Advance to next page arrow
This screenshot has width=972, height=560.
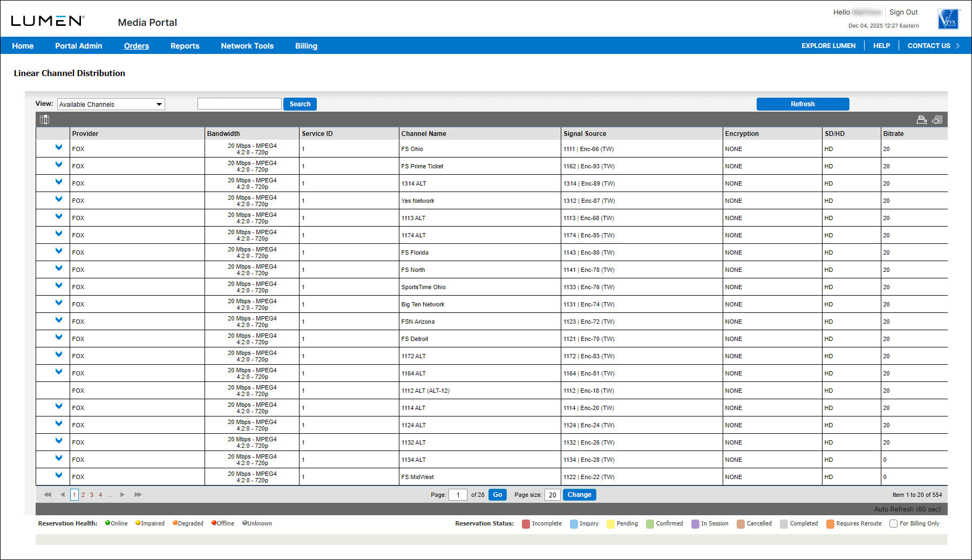(x=123, y=495)
